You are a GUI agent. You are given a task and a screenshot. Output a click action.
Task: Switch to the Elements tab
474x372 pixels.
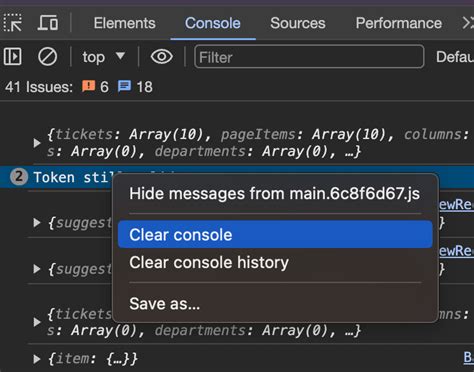coord(124,23)
